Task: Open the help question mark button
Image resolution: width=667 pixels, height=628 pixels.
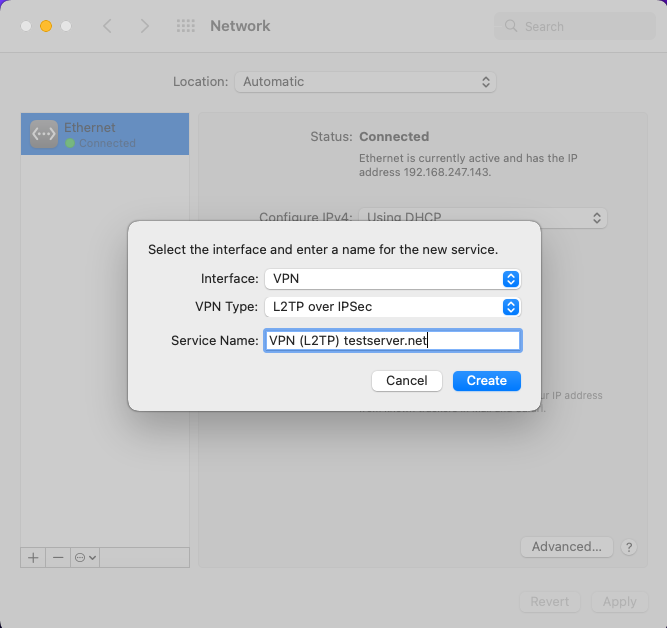Action: point(629,547)
